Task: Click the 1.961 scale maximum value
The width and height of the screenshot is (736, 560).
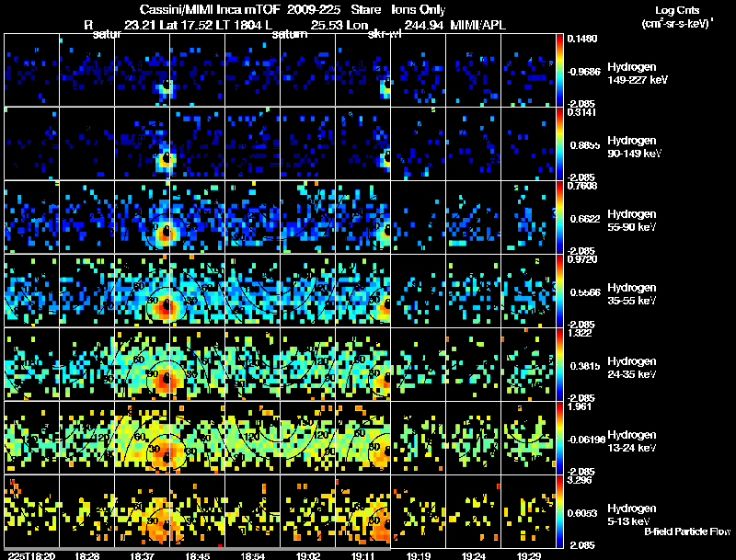Action: (580, 406)
